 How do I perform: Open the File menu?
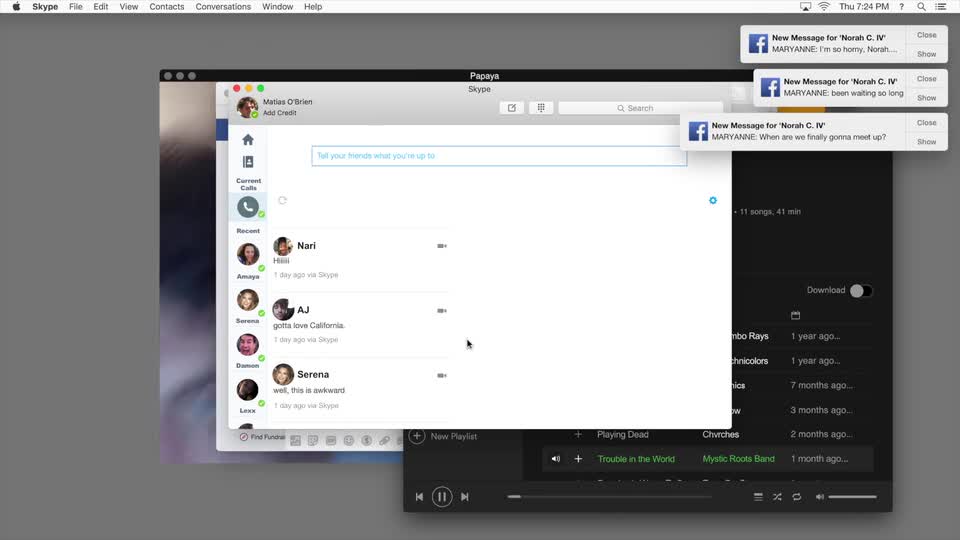pos(75,7)
